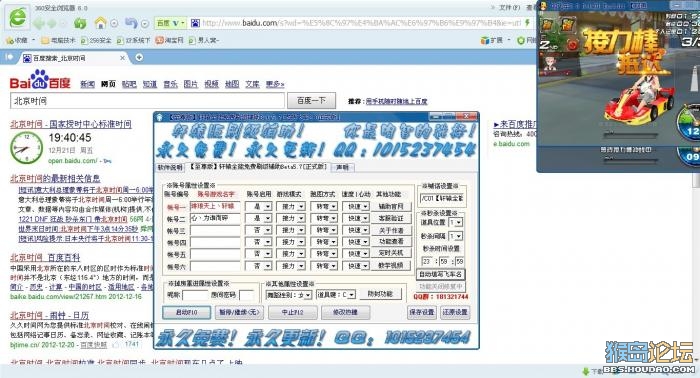Viewport: 700px width, 378px height.
Task: Click the 百度一下 search button
Action: tap(311, 100)
